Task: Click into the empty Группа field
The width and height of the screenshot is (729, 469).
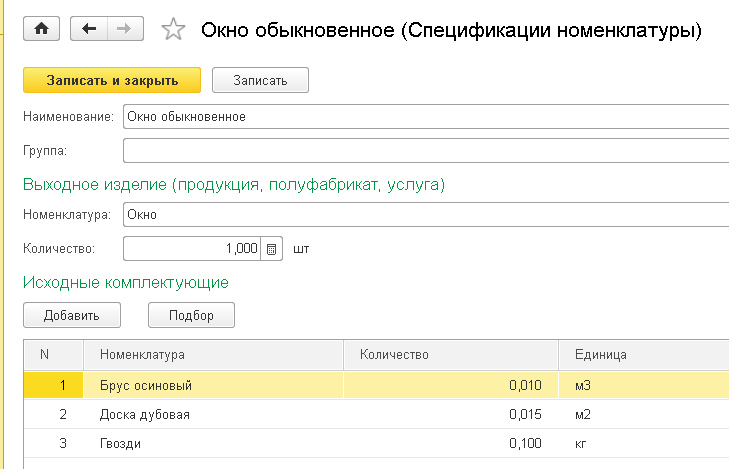Action: pyautogui.click(x=425, y=151)
